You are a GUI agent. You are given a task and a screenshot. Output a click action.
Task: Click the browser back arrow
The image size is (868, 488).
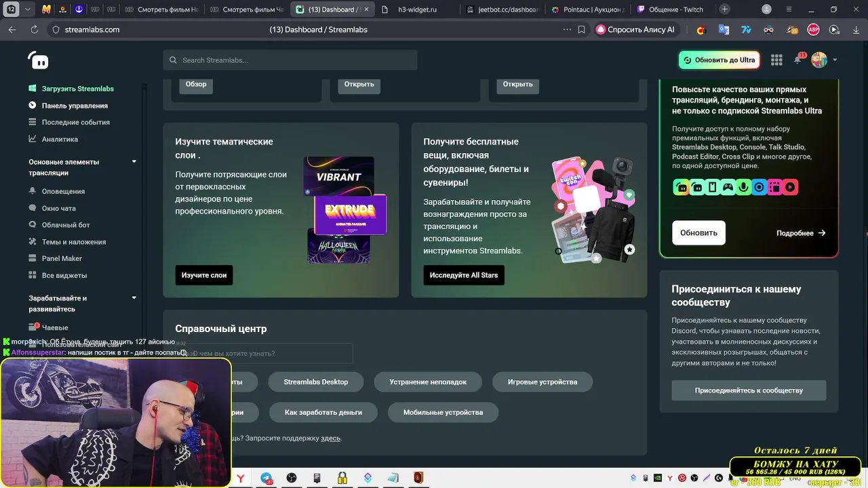[x=12, y=30]
